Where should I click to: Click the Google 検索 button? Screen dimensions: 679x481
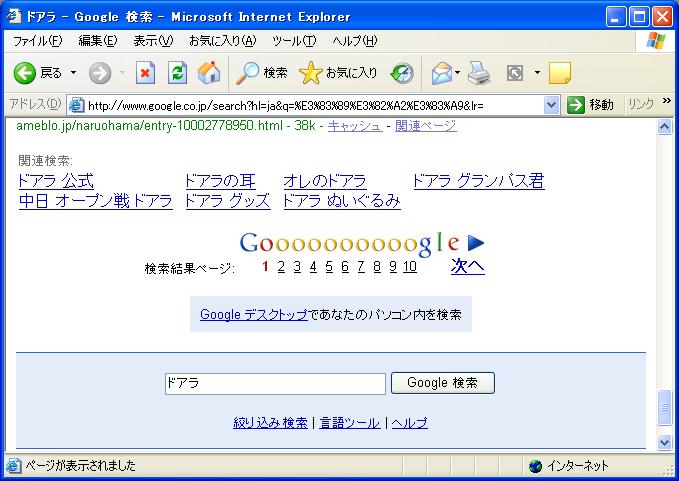coord(443,383)
